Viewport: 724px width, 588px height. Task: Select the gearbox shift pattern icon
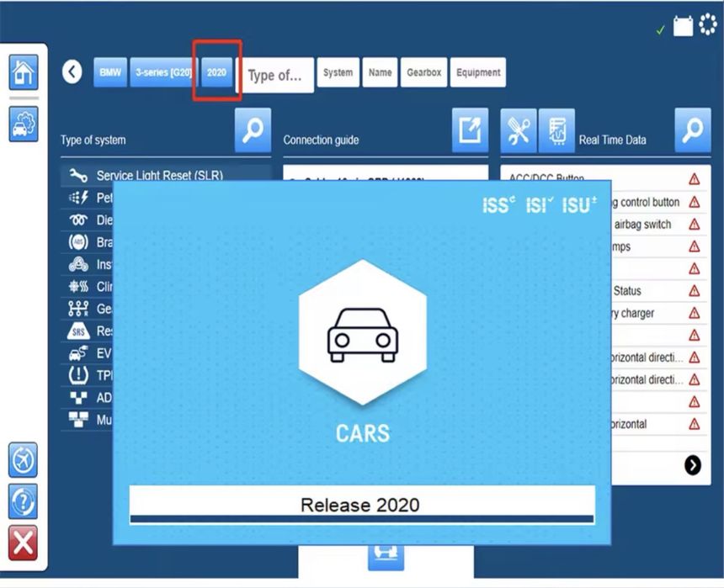tap(78, 309)
